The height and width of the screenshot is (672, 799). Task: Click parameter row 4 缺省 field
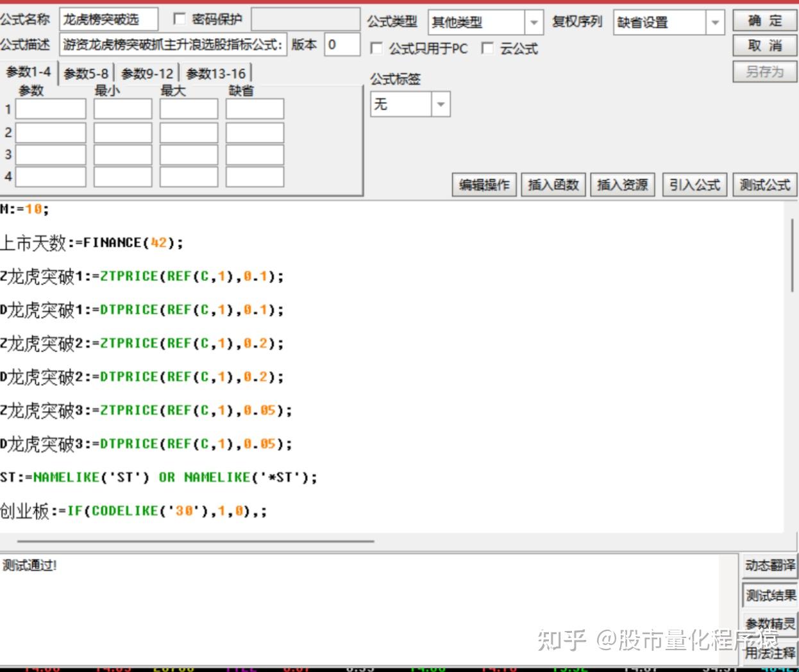(255, 176)
